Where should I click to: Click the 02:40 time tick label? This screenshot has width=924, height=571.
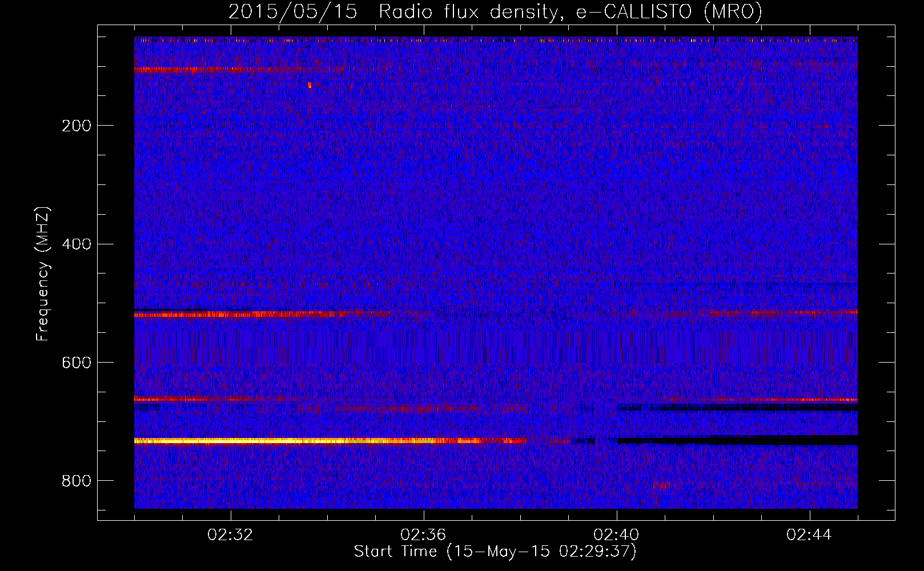616,535
